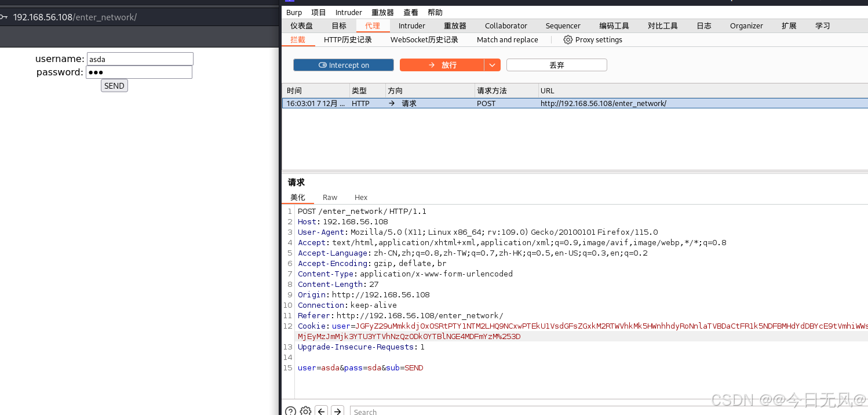Open the 扩展 tab
Viewport: 868px width, 415px height.
click(x=789, y=26)
